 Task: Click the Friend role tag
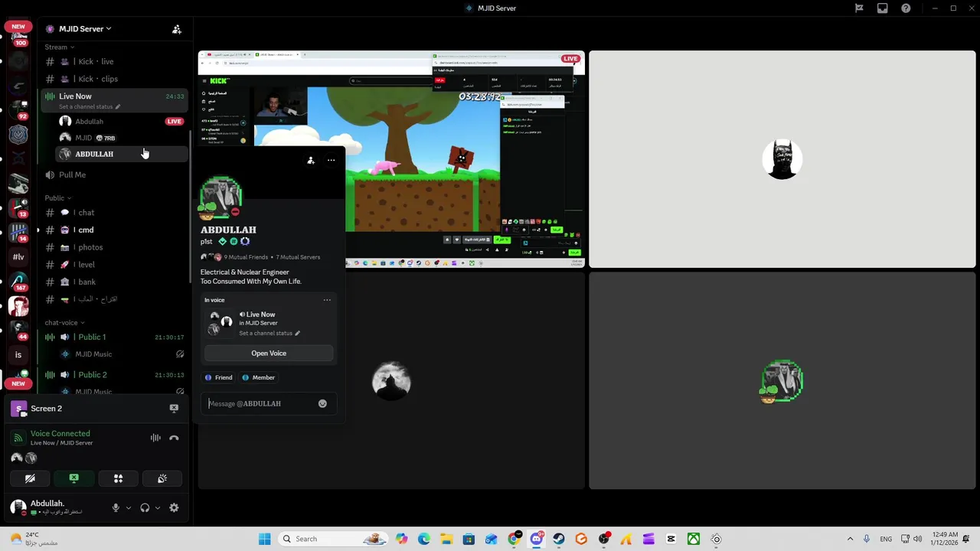219,377
